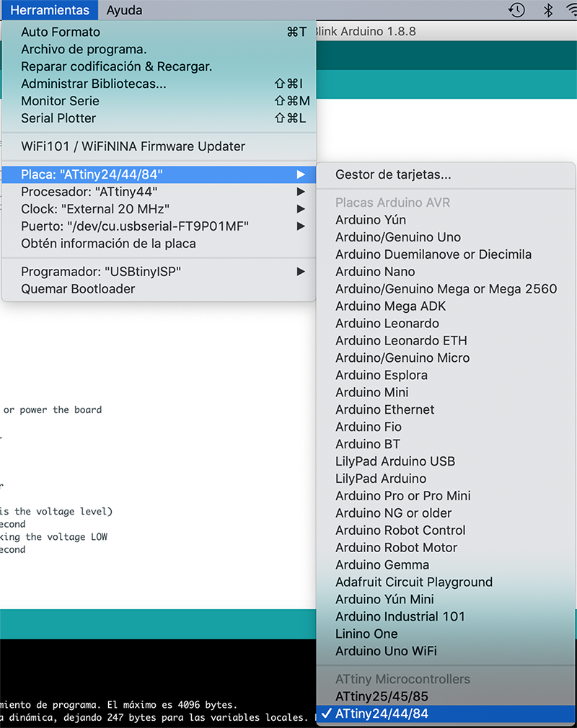Choose Arduino Yún Mini board
This screenshot has height=728, width=577.
pyautogui.click(x=446, y=599)
